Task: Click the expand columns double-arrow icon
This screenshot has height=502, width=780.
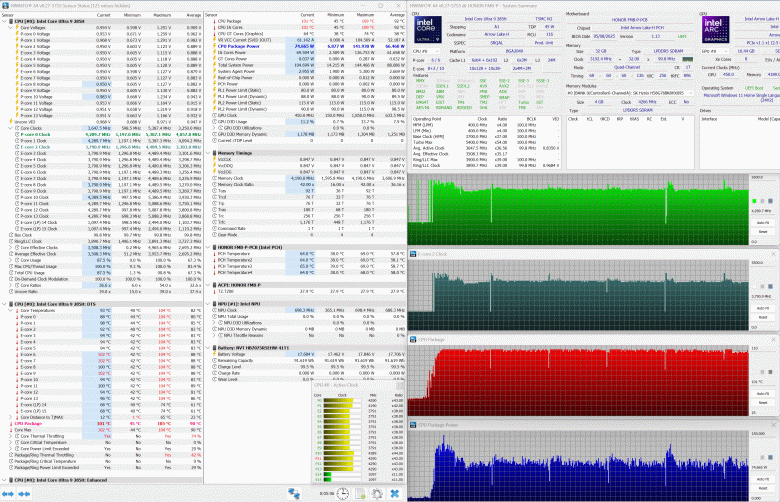Action: [x=8, y=494]
